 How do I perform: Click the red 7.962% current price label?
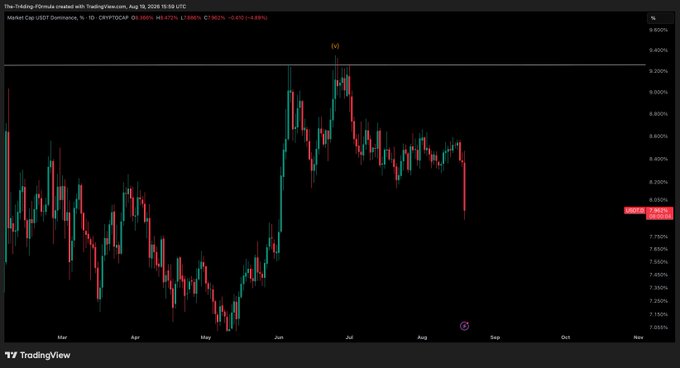659,211
